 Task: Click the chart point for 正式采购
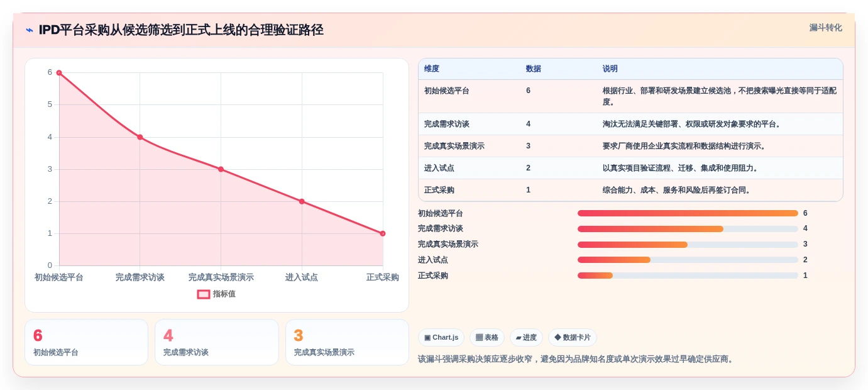[382, 233]
